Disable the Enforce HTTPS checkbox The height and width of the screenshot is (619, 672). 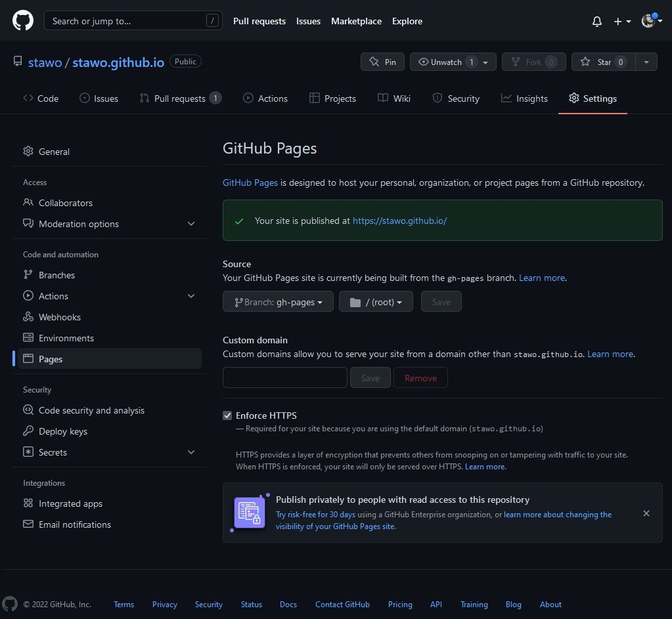pos(227,415)
